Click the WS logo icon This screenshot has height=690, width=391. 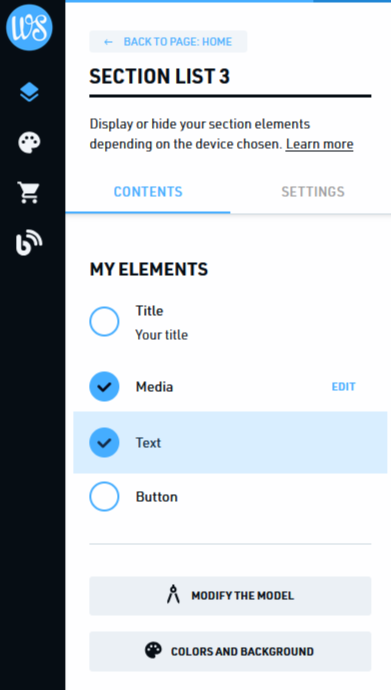29,27
